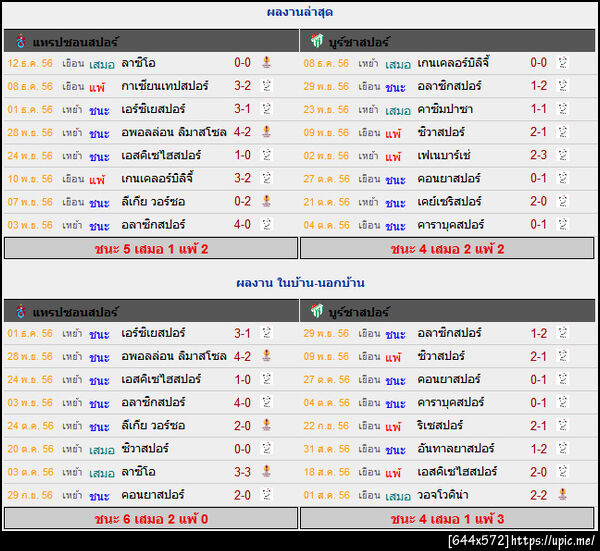Click the opponent name คาซิมปาซา

point(445,109)
